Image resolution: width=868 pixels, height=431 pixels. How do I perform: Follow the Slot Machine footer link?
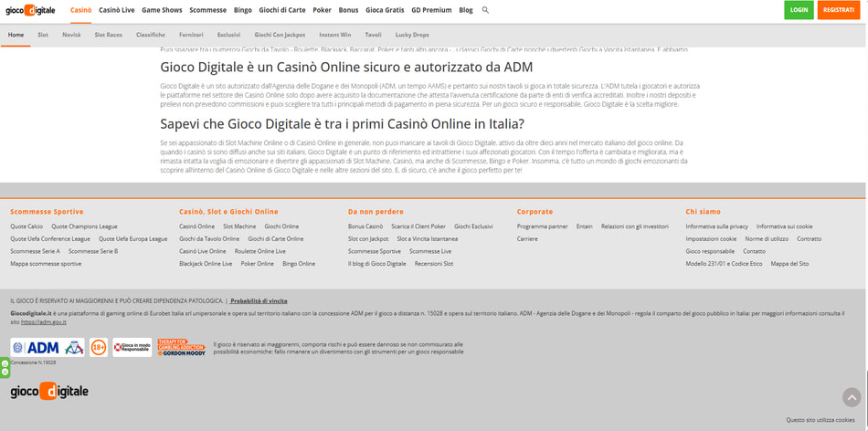point(239,226)
